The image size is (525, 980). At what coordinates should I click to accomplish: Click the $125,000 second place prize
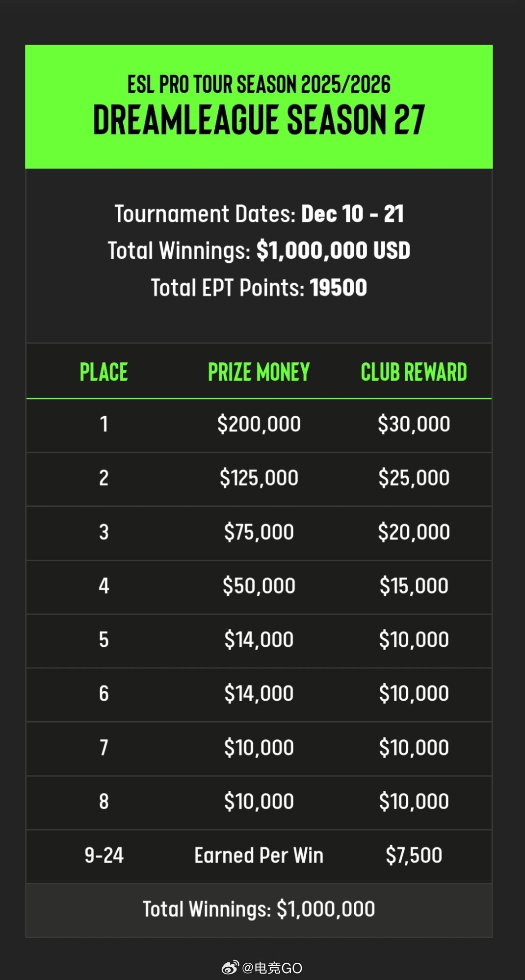point(259,478)
